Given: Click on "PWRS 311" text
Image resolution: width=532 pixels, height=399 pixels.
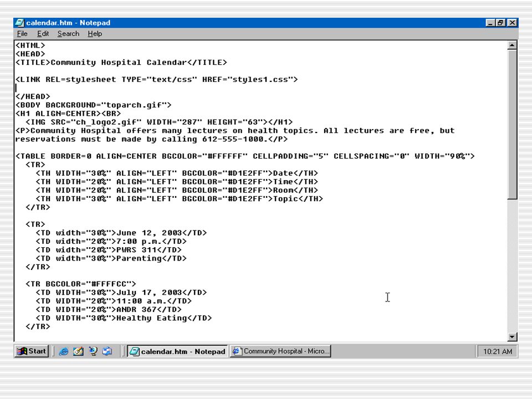Looking at the screenshot, I should coord(136,250).
